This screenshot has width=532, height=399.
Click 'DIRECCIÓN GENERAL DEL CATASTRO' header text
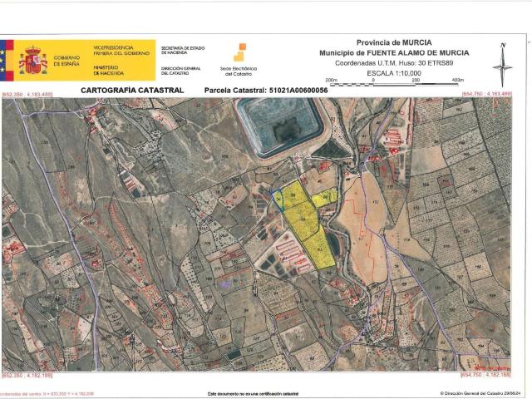[x=181, y=71]
